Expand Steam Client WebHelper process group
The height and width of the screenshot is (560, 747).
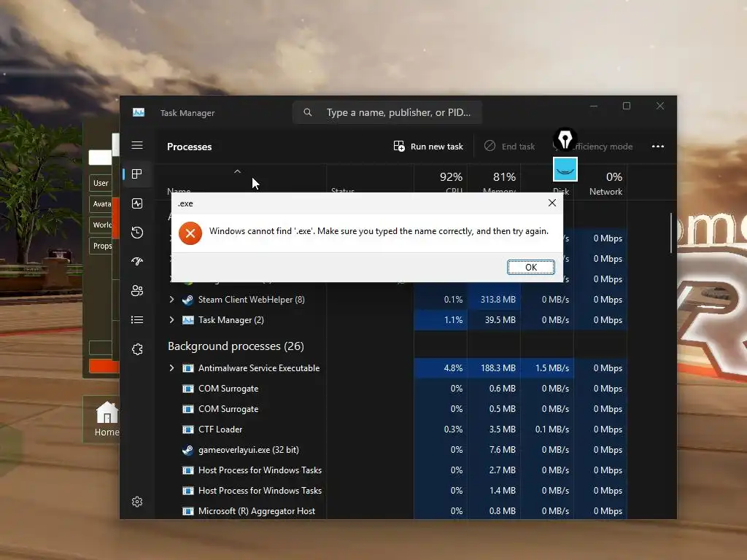coord(172,300)
